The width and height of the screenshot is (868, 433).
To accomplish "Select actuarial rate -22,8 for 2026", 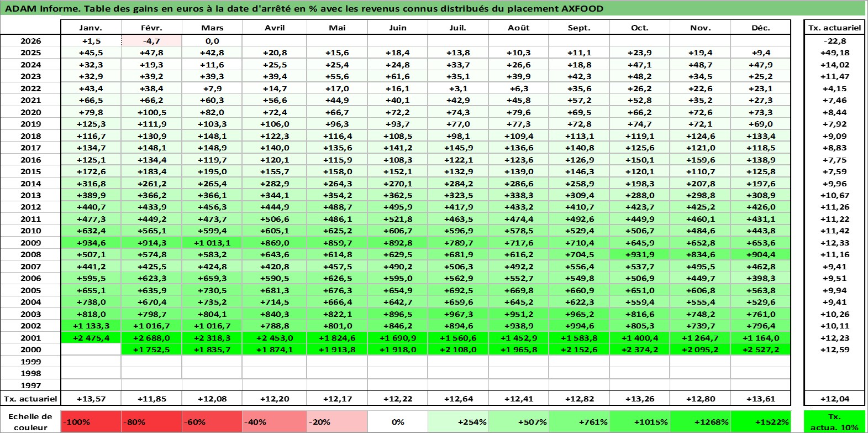I will 835,41.
